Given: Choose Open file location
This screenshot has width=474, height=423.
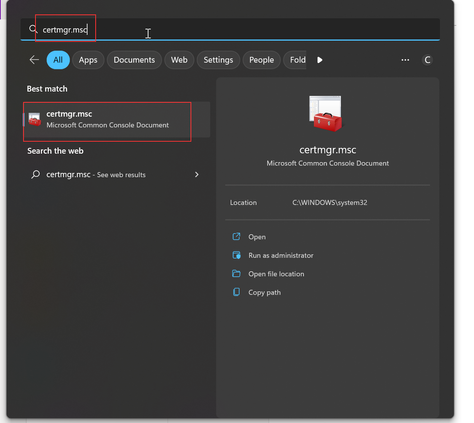Looking at the screenshot, I should 276,274.
